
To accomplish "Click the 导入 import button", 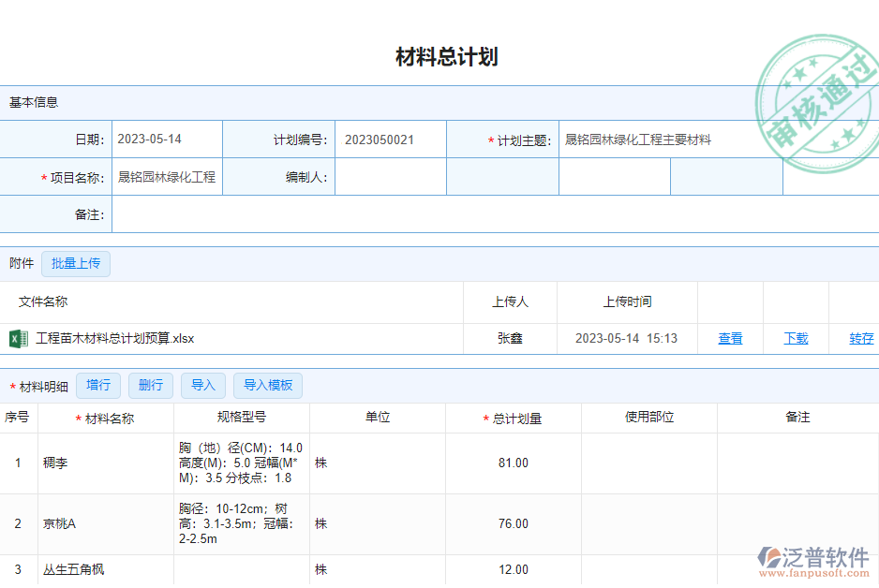I will pyautogui.click(x=203, y=385).
